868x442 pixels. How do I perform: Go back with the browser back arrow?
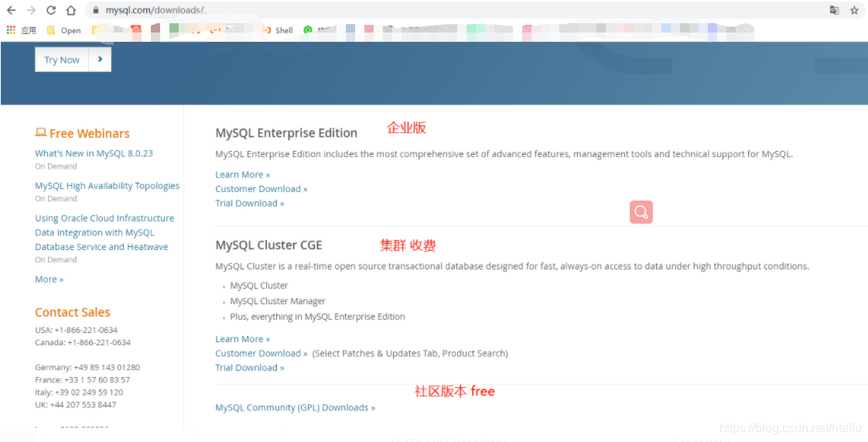(11, 10)
